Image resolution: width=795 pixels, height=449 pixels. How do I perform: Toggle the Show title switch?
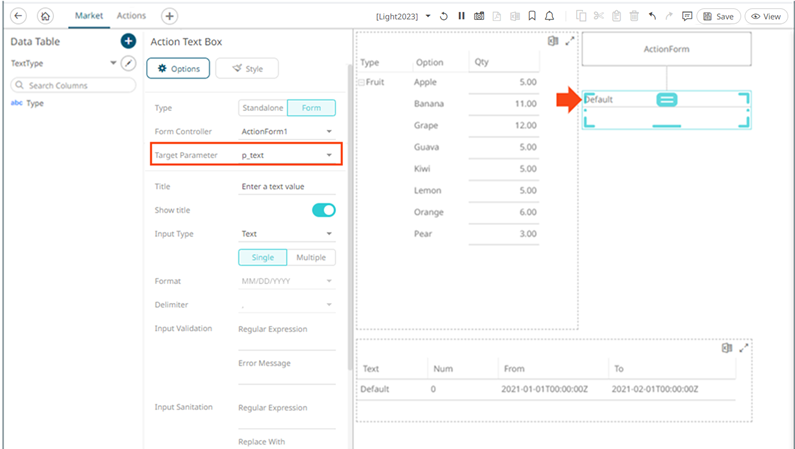pyautogui.click(x=323, y=210)
